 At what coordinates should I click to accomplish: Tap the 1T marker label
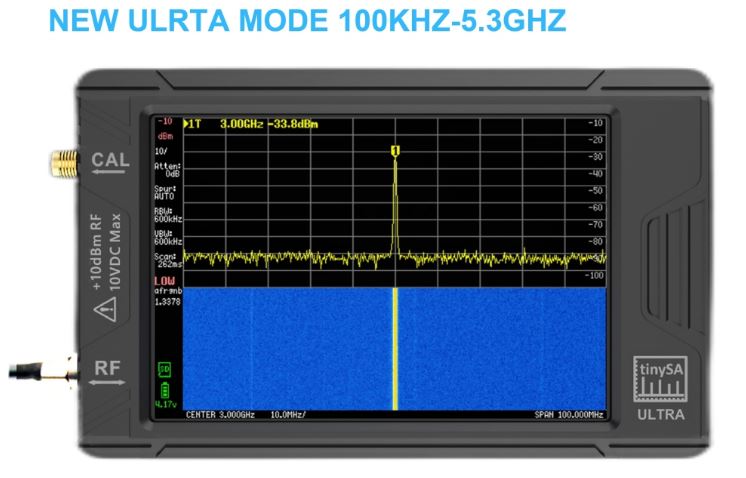point(195,124)
